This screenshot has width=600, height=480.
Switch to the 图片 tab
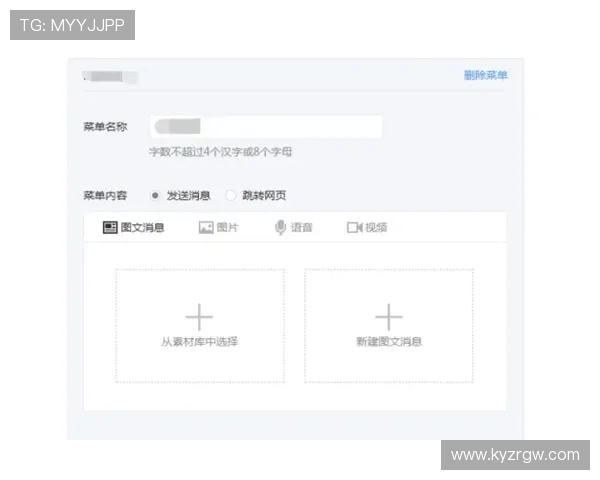click(218, 227)
